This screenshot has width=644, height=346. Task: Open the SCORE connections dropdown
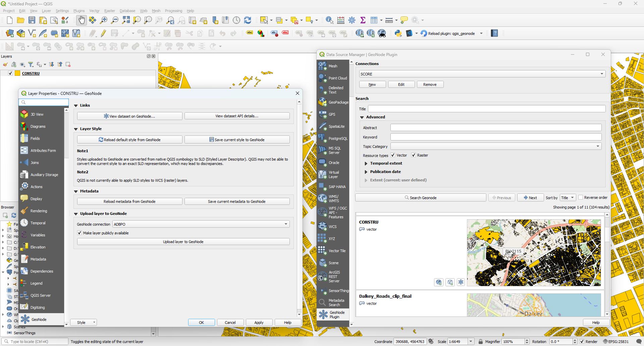point(482,74)
